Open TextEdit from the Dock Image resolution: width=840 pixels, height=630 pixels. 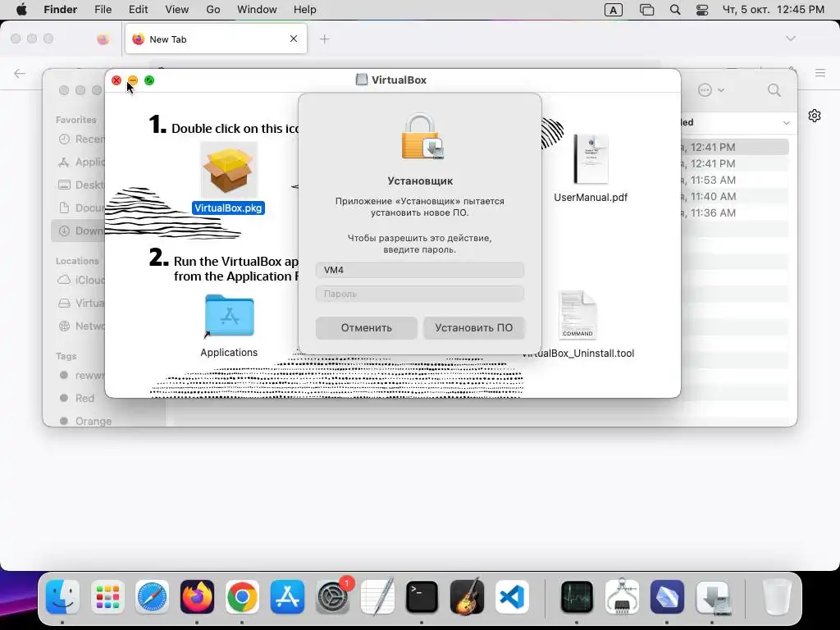(x=377, y=597)
